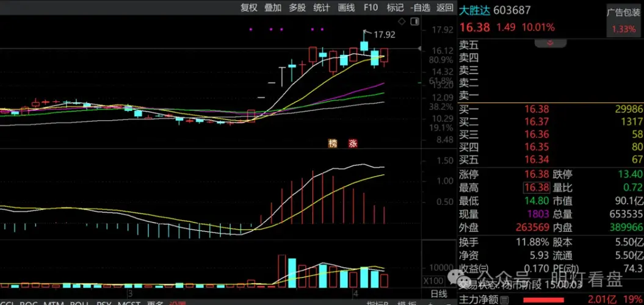644x305 pixels.
Task: Select the MCST indicator tab
Action: point(128,304)
